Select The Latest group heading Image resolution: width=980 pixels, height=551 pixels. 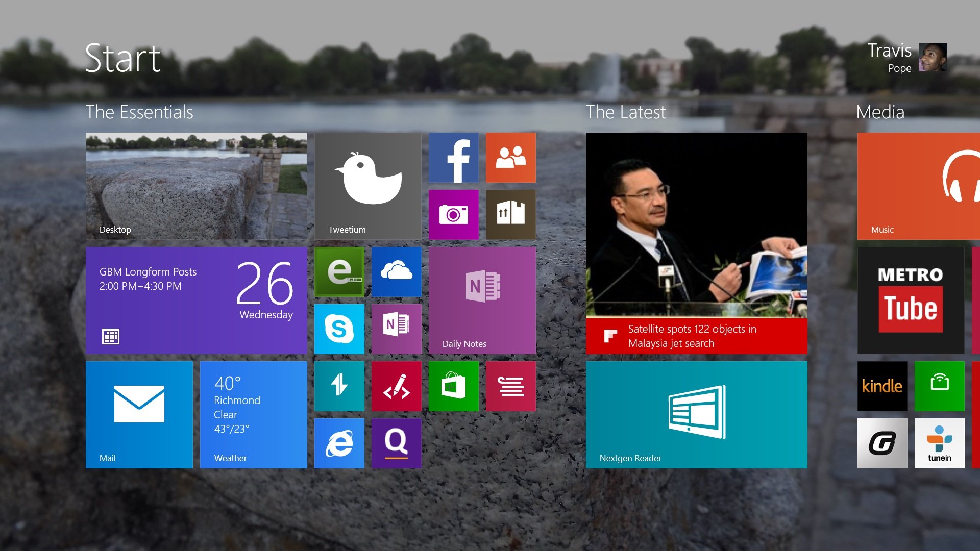[626, 112]
